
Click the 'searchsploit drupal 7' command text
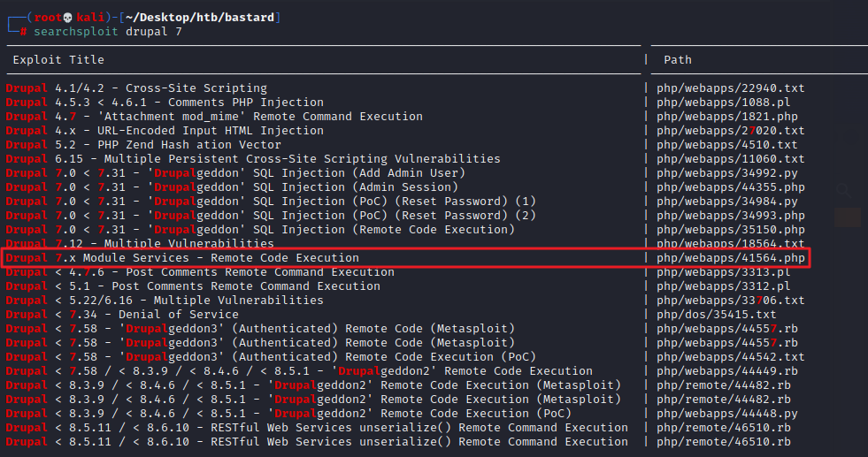click(107, 32)
